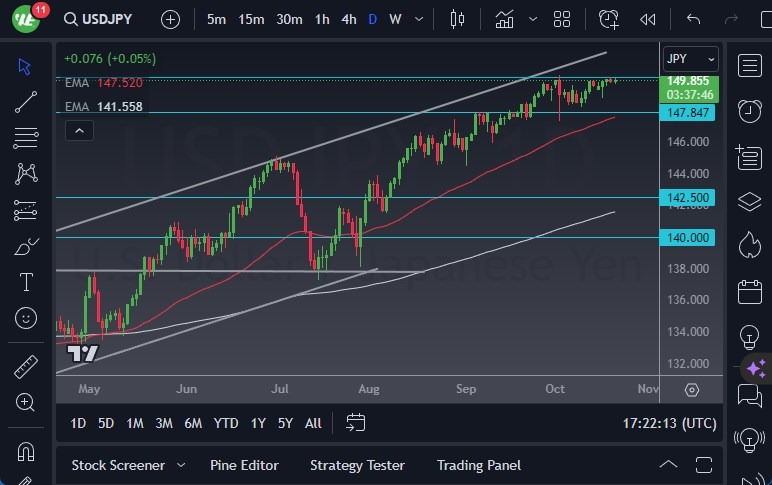
Task: Expand the Stock Screener dropdown arrow
Action: click(x=181, y=465)
